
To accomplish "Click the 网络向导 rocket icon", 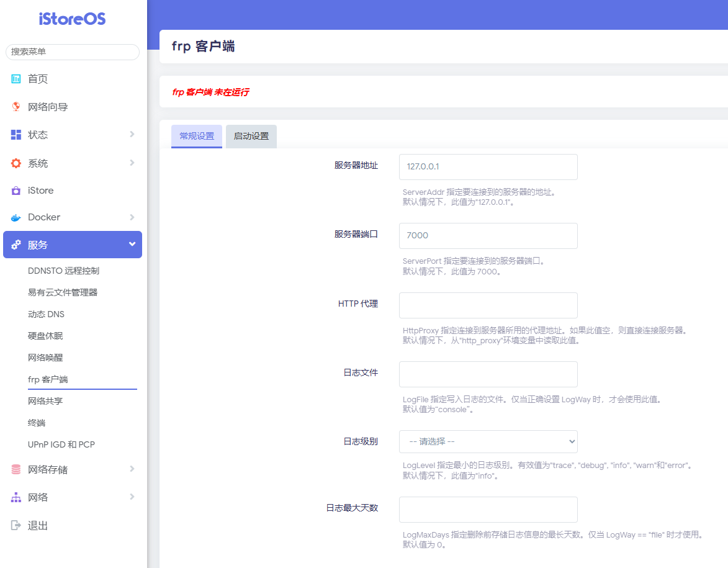I will pos(15,106).
